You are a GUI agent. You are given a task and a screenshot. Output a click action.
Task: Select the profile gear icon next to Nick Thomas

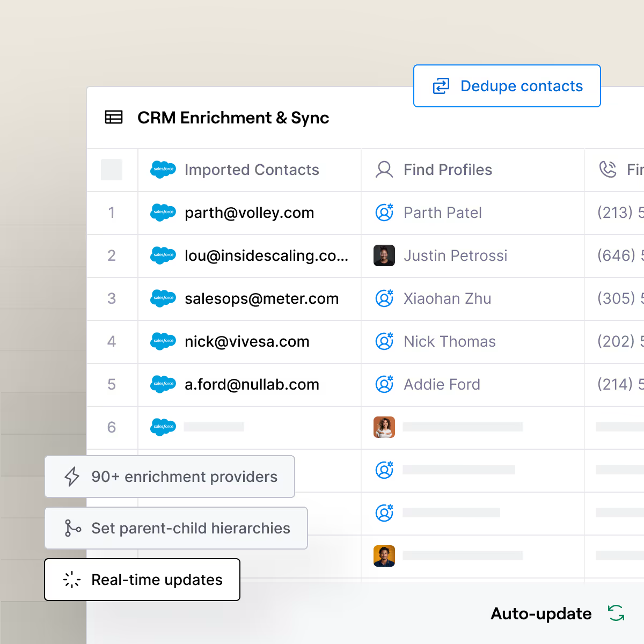pos(384,341)
